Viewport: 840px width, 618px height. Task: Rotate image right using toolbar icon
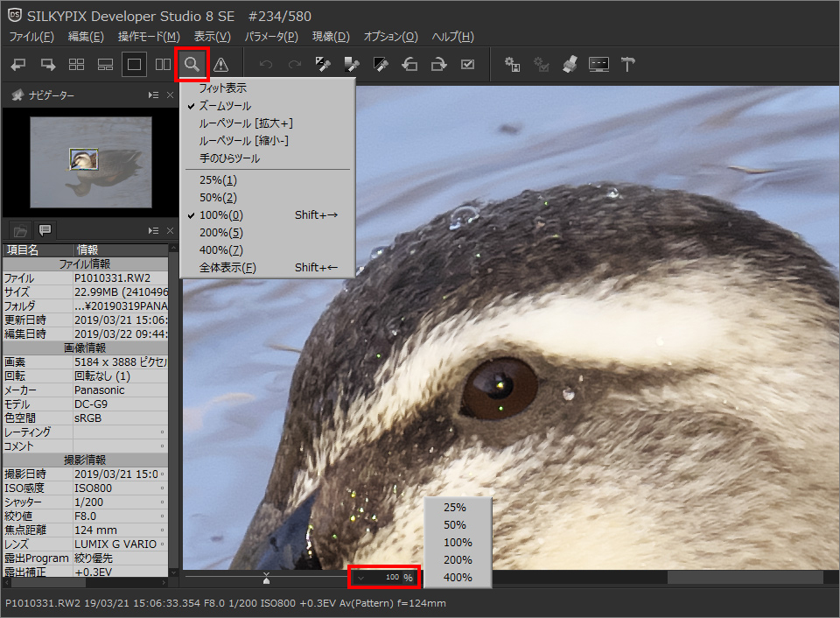click(x=438, y=65)
